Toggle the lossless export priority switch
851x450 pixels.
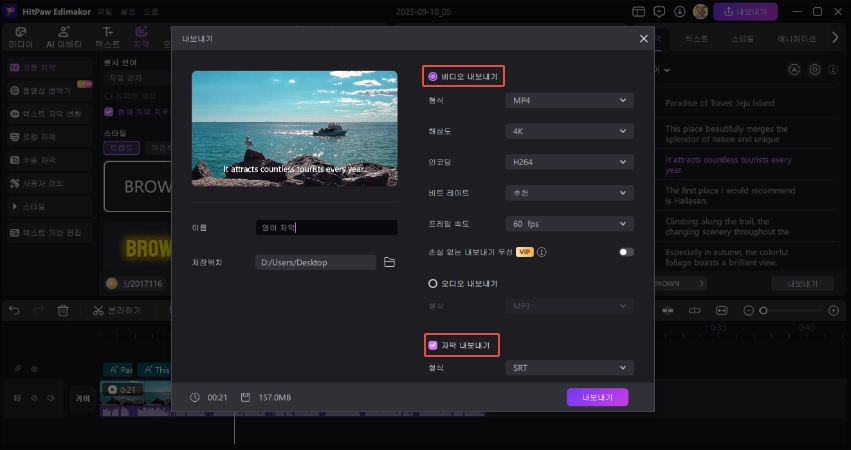tap(625, 252)
